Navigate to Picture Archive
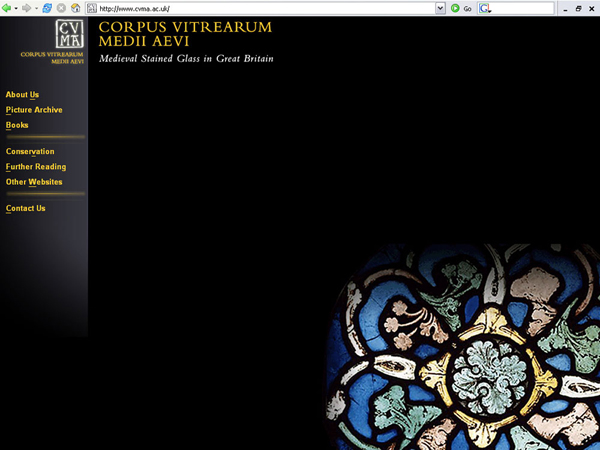This screenshot has width=600, height=450. coord(34,110)
